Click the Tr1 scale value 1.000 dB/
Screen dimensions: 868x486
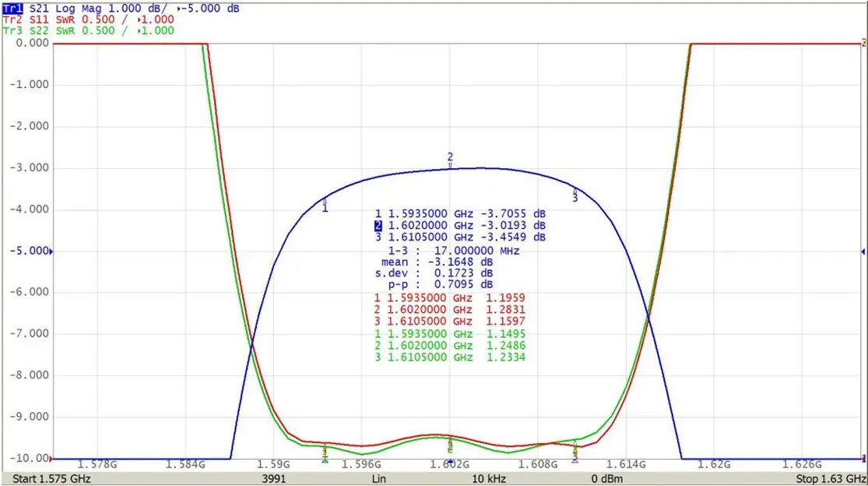137,9
